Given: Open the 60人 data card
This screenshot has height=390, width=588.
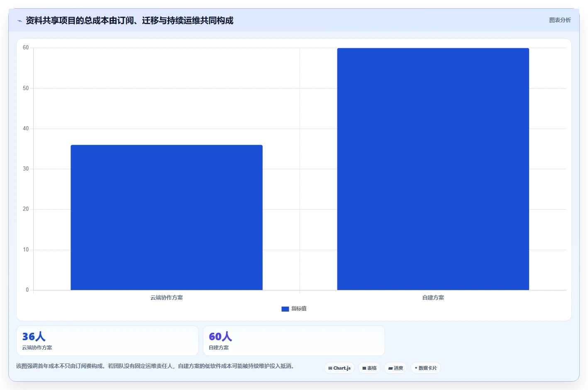Looking at the screenshot, I should point(294,341).
